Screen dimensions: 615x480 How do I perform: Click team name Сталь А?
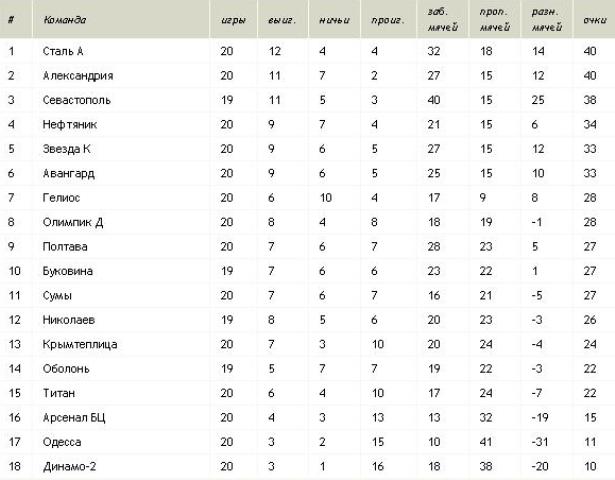(63, 51)
